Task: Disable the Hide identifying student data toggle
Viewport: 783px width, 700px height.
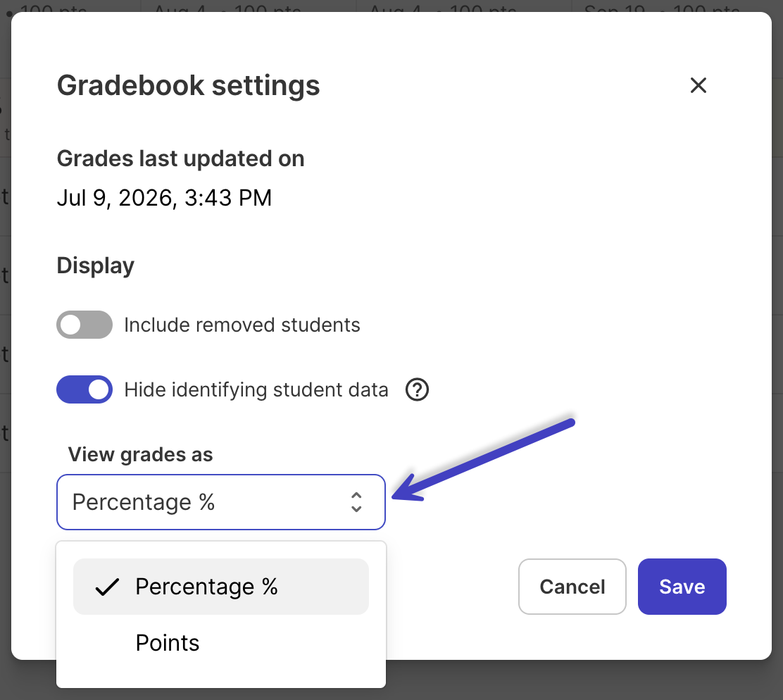Action: [x=84, y=390]
